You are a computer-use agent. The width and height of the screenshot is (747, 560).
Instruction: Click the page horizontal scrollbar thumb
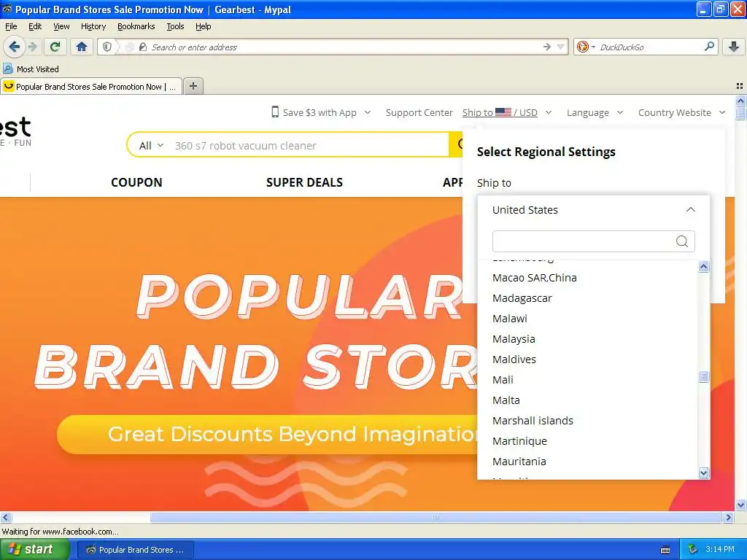436,517
